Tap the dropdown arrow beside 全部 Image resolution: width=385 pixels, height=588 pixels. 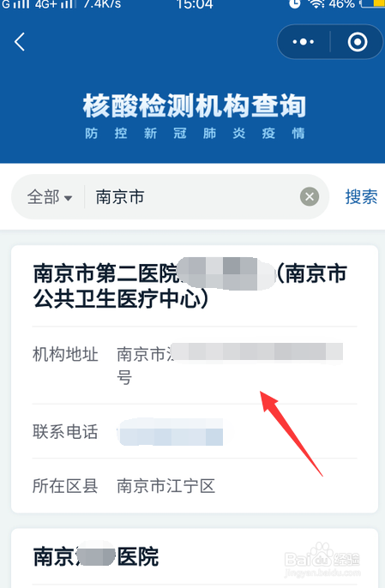68,198
